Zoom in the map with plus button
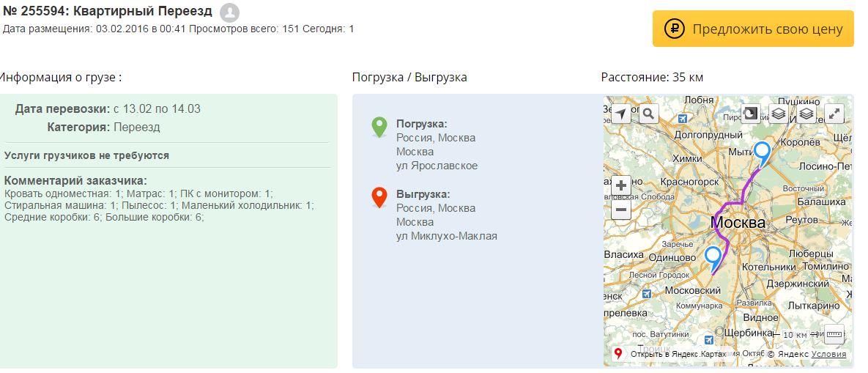Image resolution: width=868 pixels, height=373 pixels. tap(620, 185)
